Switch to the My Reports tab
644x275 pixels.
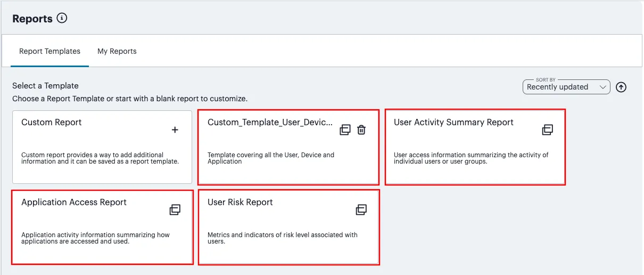pyautogui.click(x=117, y=51)
